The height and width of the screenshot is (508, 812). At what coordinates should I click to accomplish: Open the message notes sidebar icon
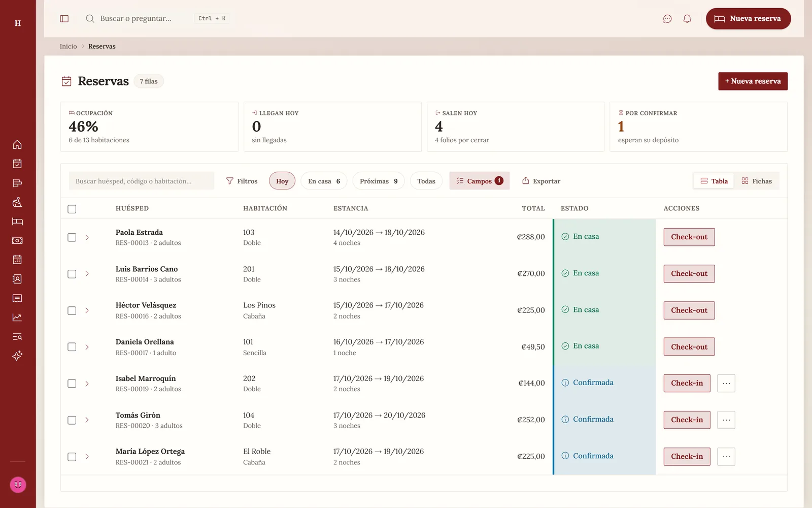(x=17, y=298)
